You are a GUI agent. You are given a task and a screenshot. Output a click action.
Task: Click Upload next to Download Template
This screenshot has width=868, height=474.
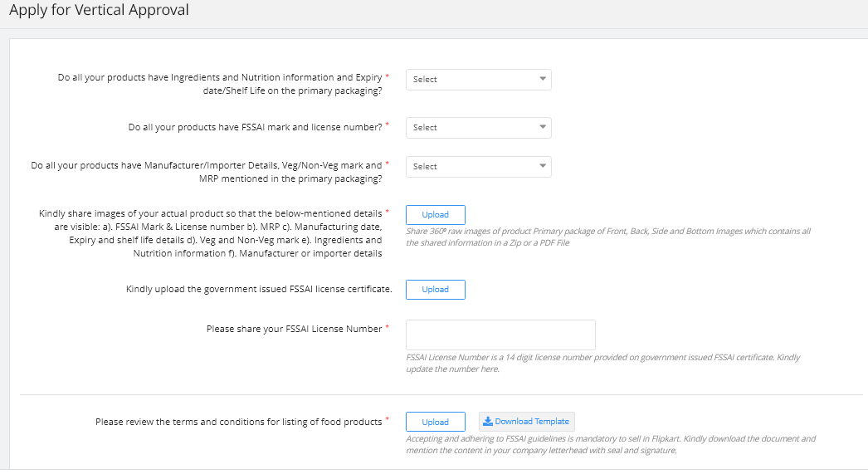pyautogui.click(x=435, y=422)
